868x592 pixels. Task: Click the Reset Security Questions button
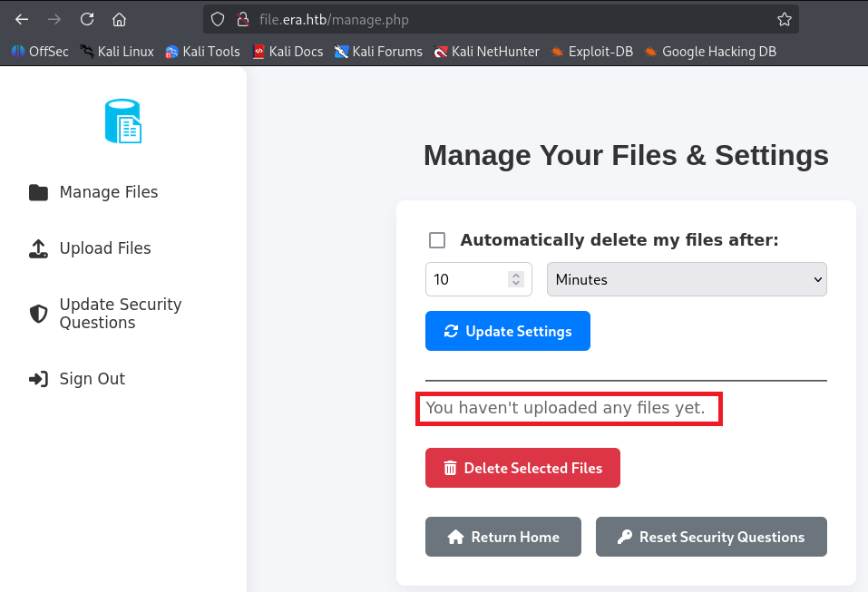(x=711, y=537)
